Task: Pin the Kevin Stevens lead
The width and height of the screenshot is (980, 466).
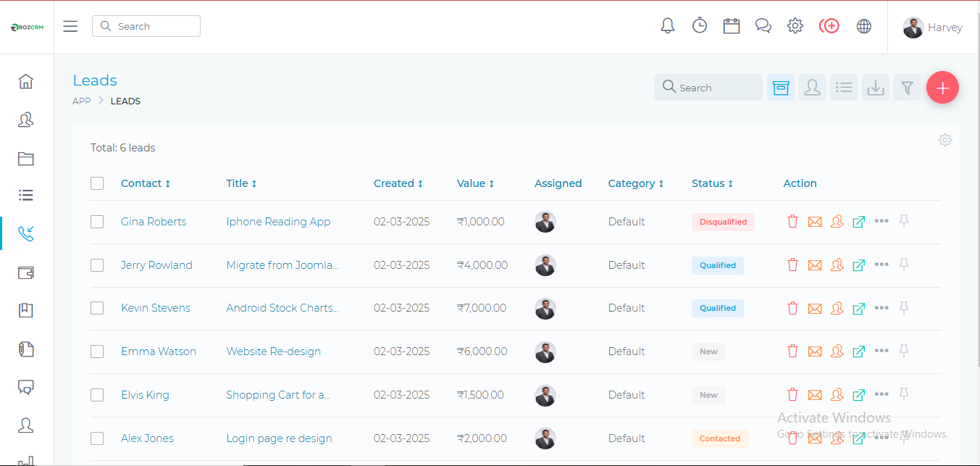Action: (x=903, y=308)
